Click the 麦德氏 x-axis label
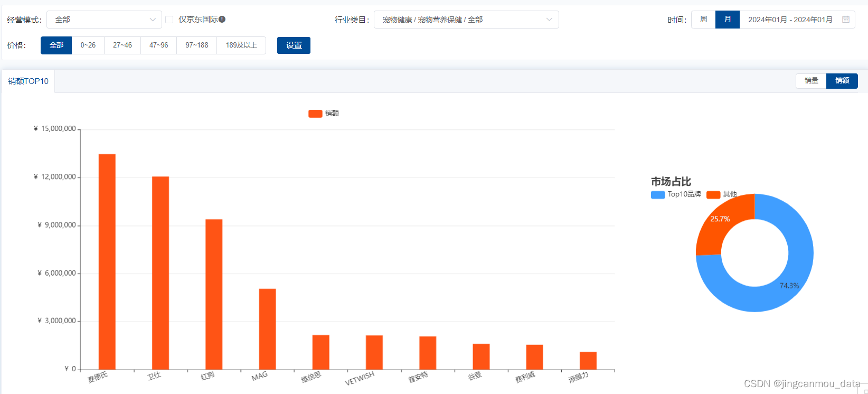Screen dimensions: 868x394 click(98, 377)
